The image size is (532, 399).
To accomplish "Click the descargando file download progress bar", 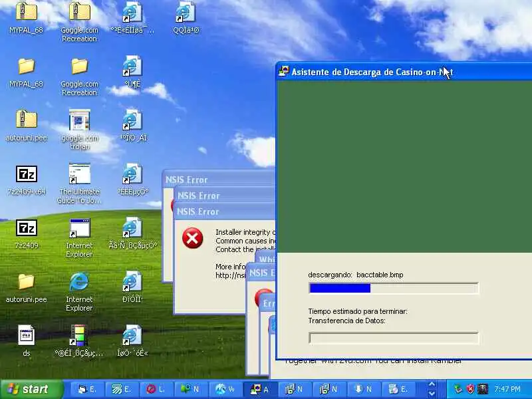I will click(x=394, y=289).
